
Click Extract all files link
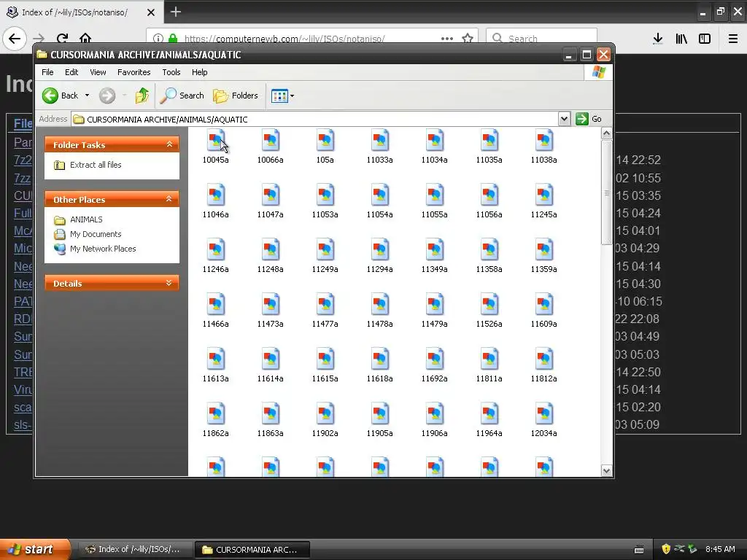coord(96,165)
